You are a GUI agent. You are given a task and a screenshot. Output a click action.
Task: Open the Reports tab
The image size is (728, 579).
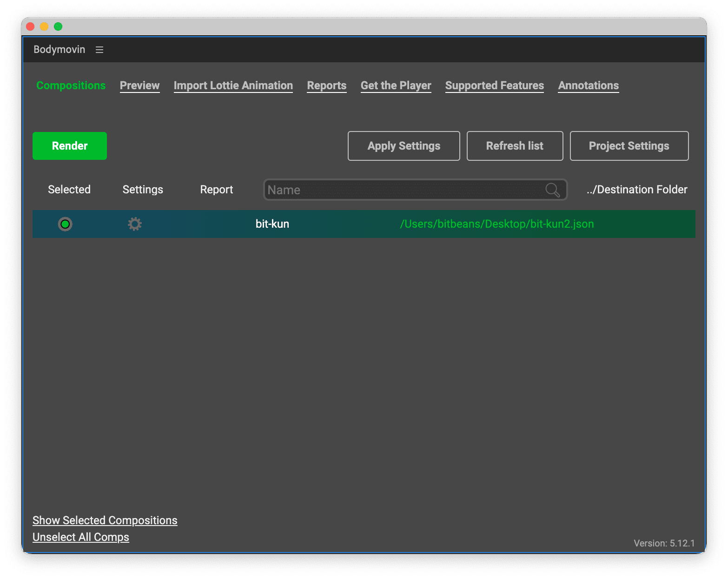point(326,86)
